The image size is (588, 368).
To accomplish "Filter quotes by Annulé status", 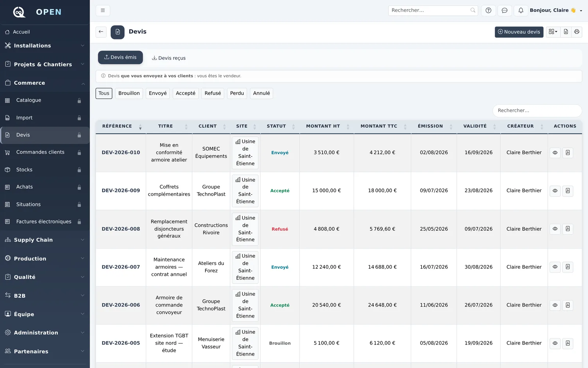I will coord(262,93).
